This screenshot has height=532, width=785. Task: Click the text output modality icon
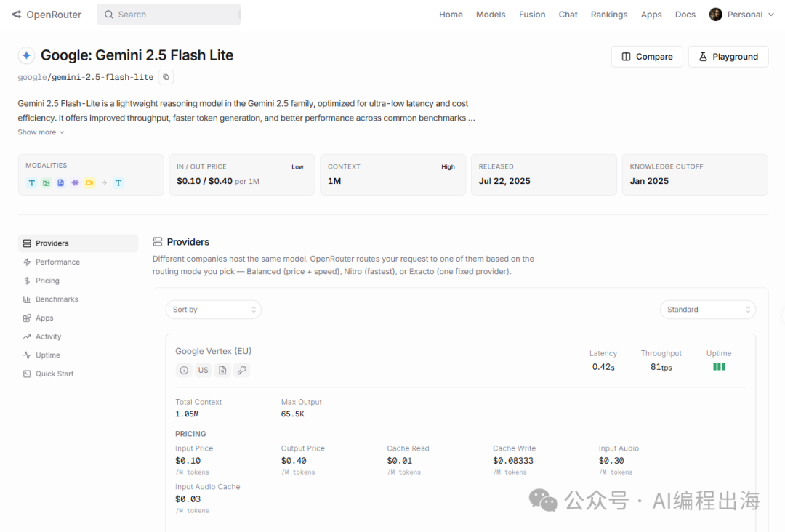click(118, 182)
